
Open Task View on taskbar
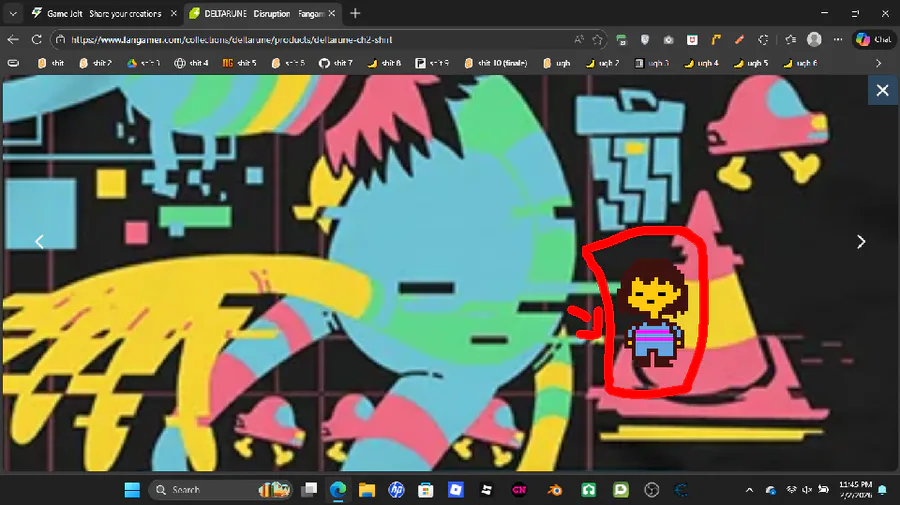(x=309, y=490)
